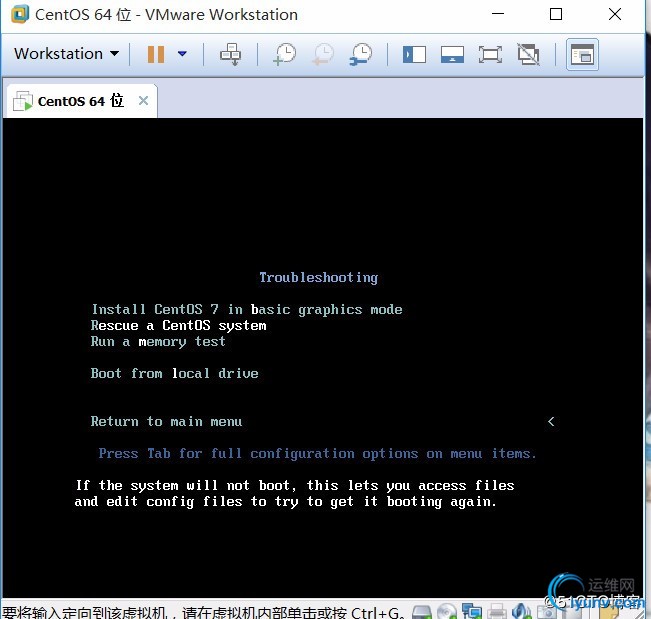Take a snapshot of the virtual machine
The height and width of the screenshot is (619, 651).
(x=285, y=54)
